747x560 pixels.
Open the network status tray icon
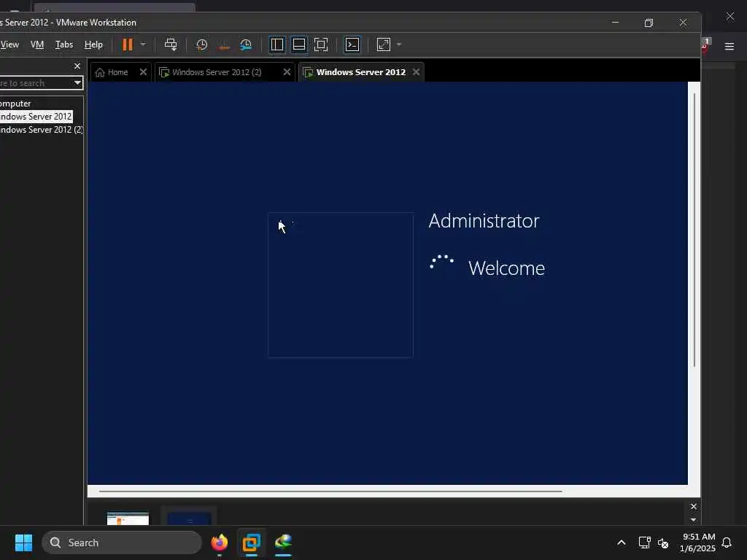click(645, 542)
